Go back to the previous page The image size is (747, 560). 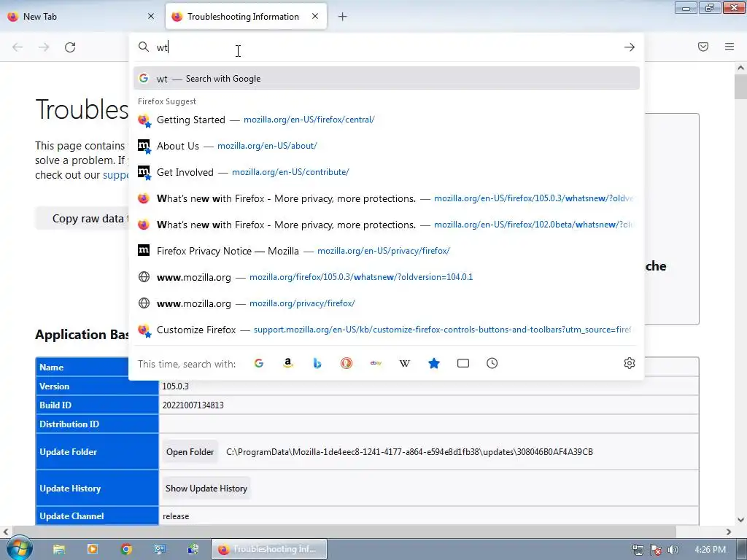tap(18, 47)
